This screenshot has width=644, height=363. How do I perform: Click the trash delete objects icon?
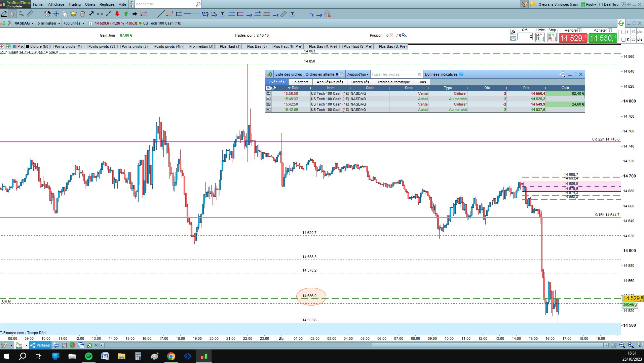coord(82,14)
